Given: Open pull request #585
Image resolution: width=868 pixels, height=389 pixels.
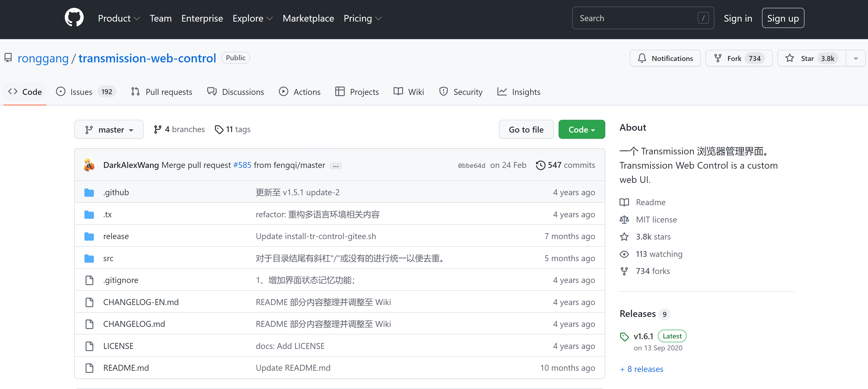Looking at the screenshot, I should 242,165.
